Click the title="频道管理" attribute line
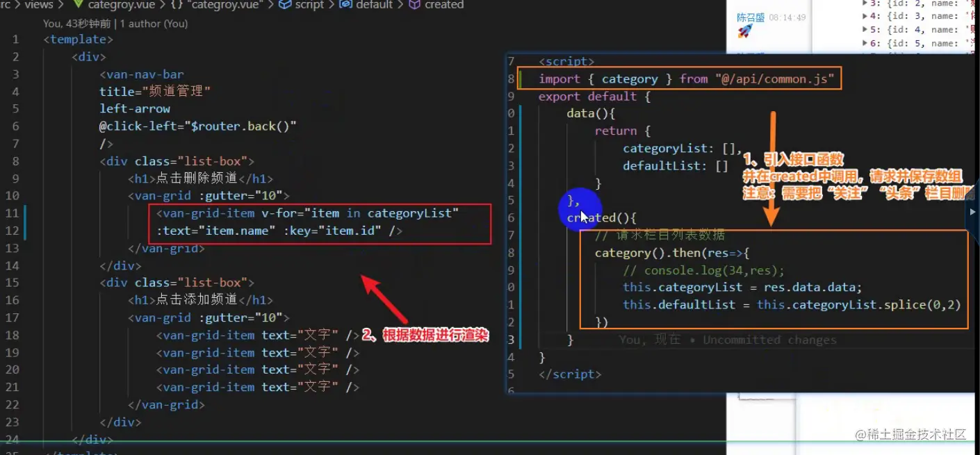This screenshot has width=980, height=455. coord(155,92)
